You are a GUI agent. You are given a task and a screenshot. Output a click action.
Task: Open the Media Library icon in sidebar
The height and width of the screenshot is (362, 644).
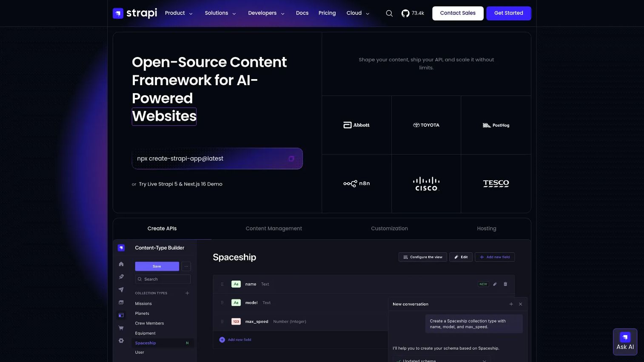[x=121, y=302]
